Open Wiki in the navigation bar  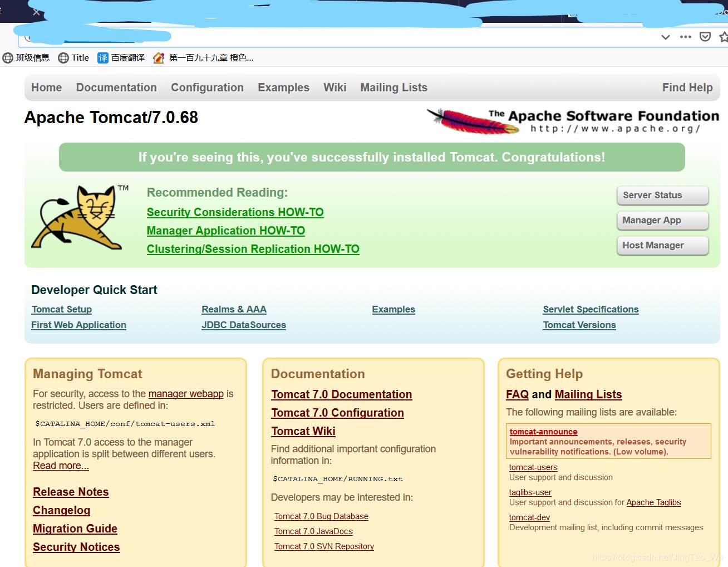click(x=335, y=87)
